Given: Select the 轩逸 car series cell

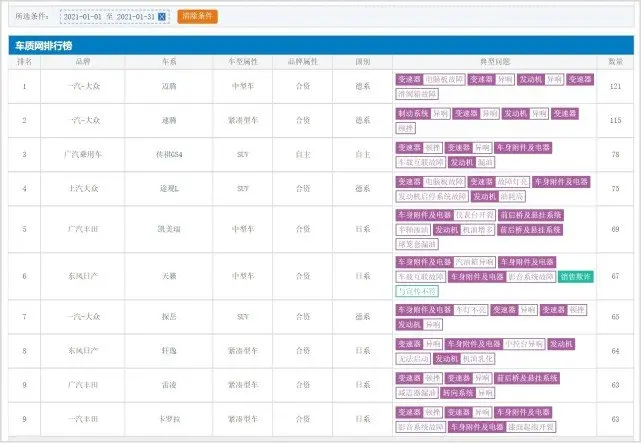Looking at the screenshot, I should click(x=169, y=351).
